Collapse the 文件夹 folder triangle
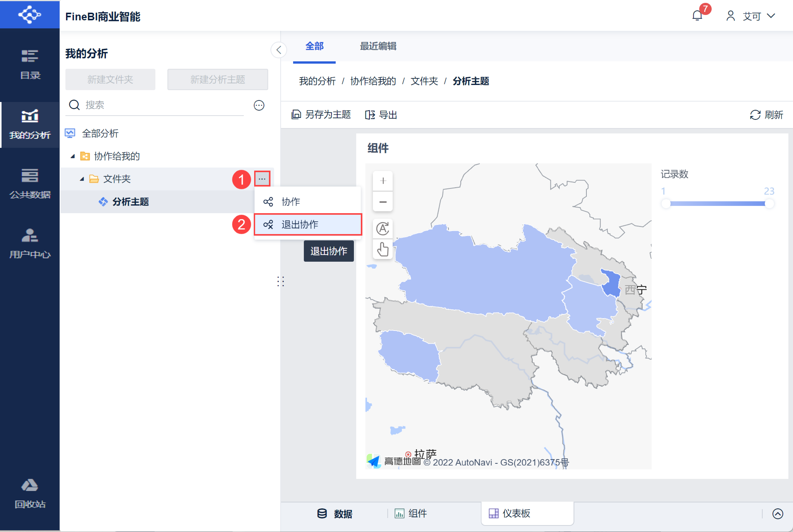 click(82, 179)
